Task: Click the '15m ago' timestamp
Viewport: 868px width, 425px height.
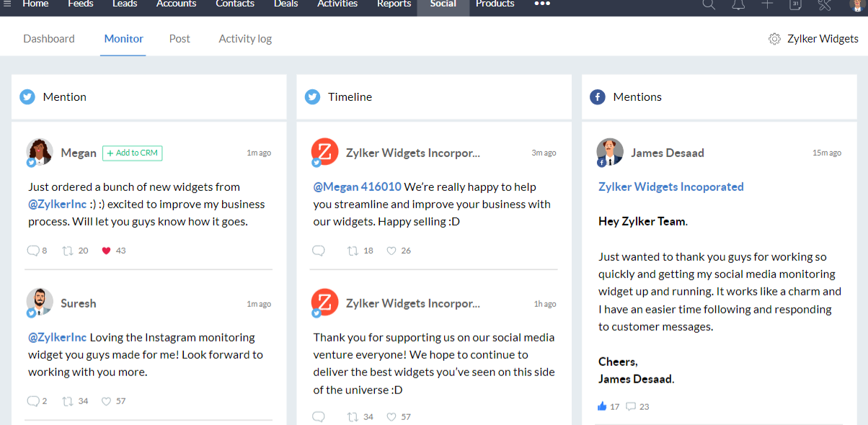Action: pos(827,153)
